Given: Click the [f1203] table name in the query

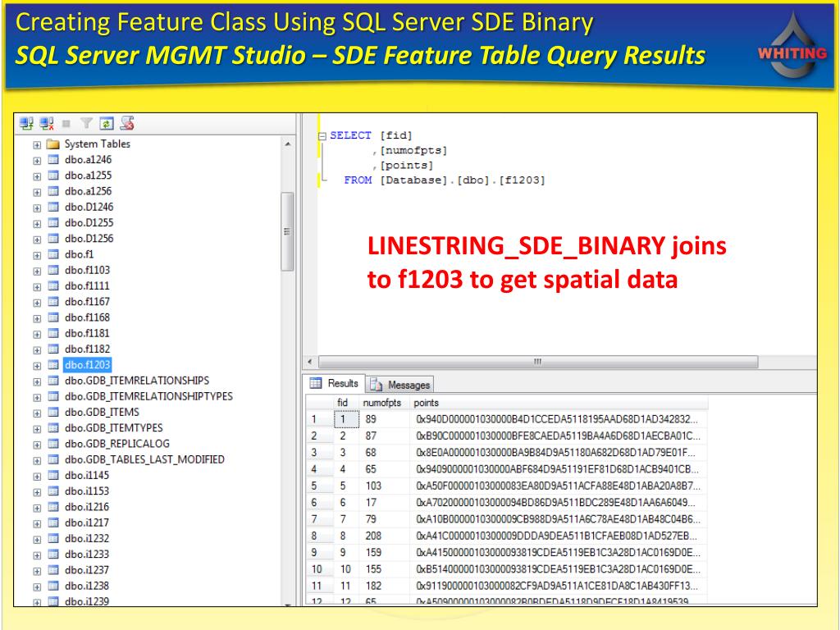Looking at the screenshot, I should coord(521,180).
